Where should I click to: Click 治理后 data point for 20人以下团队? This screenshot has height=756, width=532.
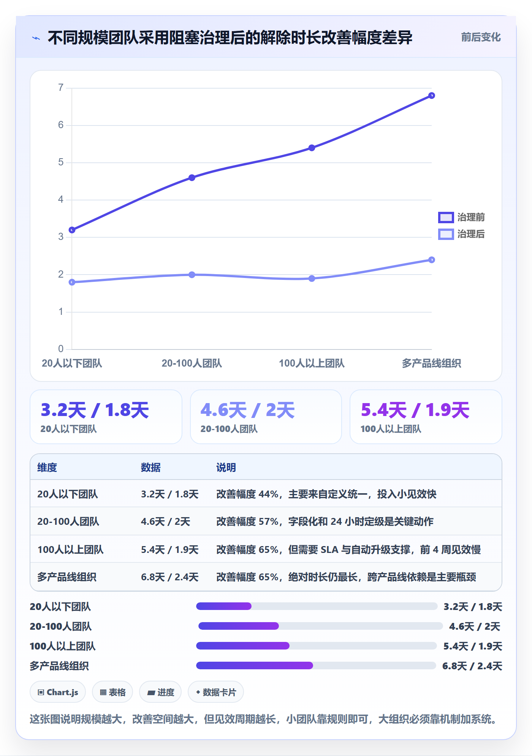pyautogui.click(x=72, y=282)
